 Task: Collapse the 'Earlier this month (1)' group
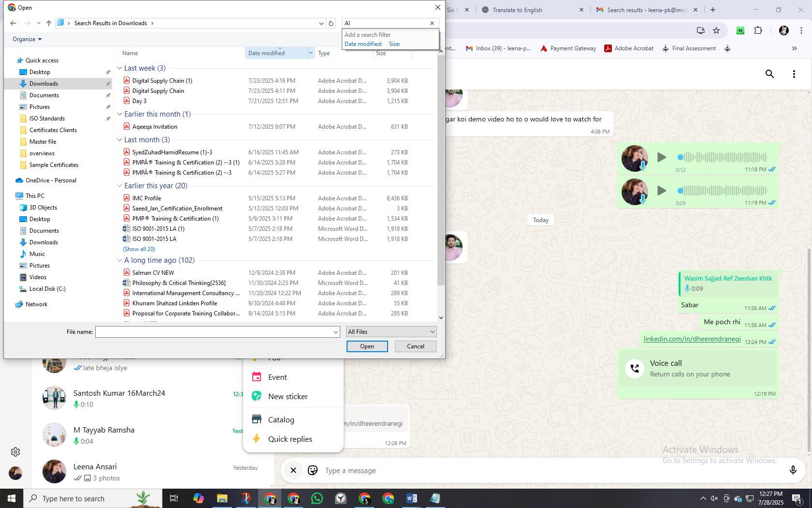click(x=119, y=114)
